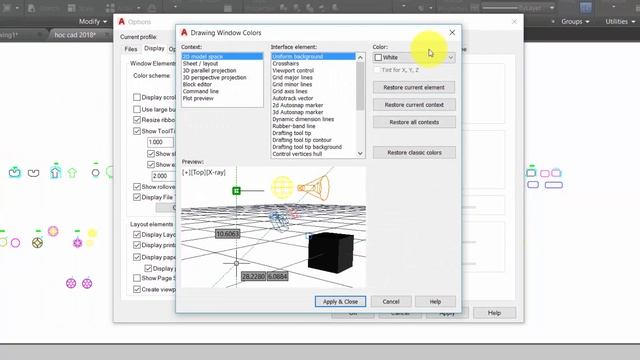
Task: Select Autotrack vector element
Action: tap(313, 98)
